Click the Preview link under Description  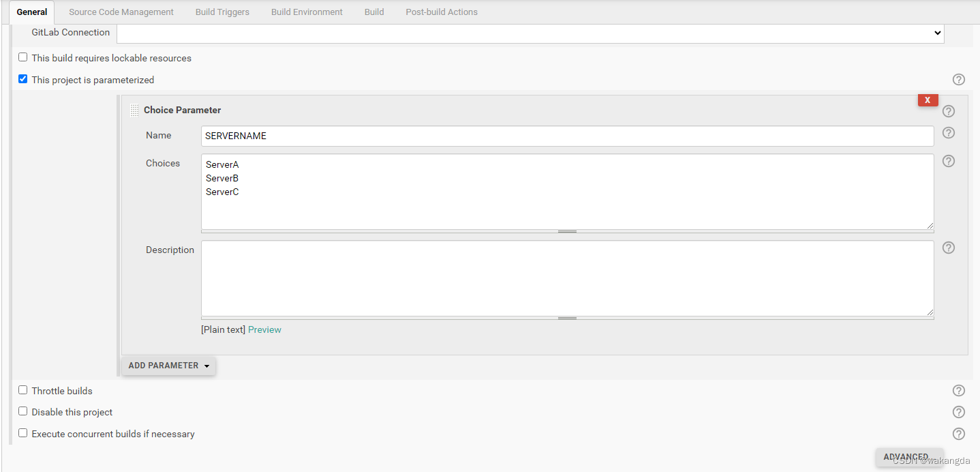tap(264, 329)
